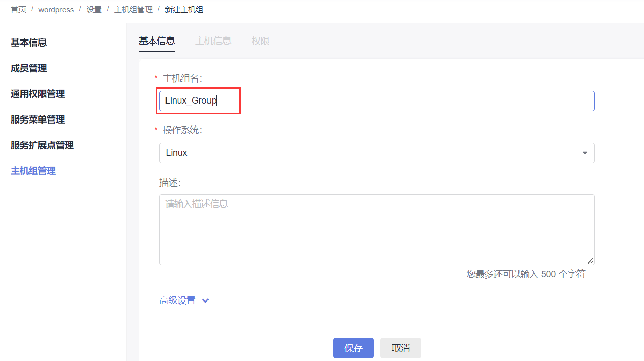The width and height of the screenshot is (644, 361).
Task: Click the 保存 save button
Action: [354, 348]
